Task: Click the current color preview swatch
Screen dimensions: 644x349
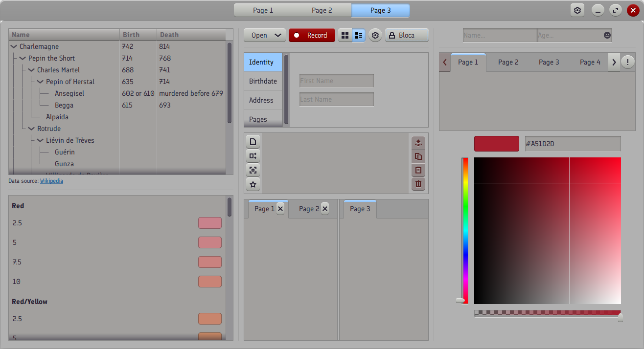Action: [497, 144]
